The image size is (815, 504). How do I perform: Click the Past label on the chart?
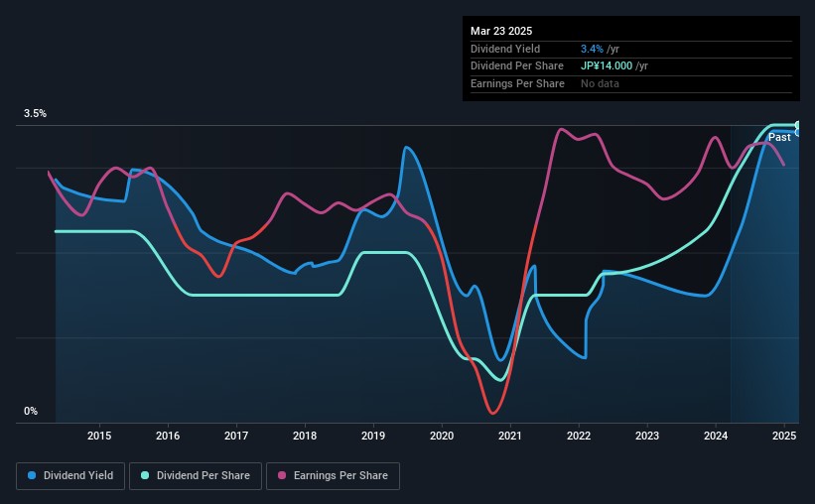pos(779,138)
